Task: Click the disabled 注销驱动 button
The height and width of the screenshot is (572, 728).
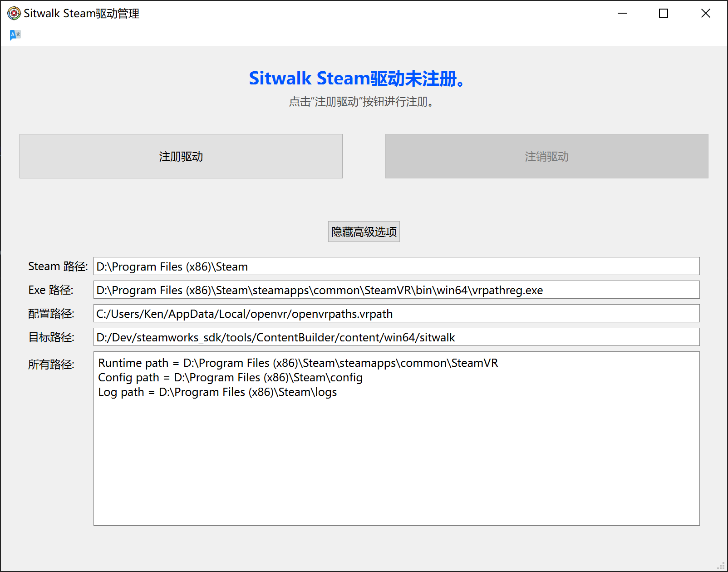Action: pyautogui.click(x=547, y=156)
